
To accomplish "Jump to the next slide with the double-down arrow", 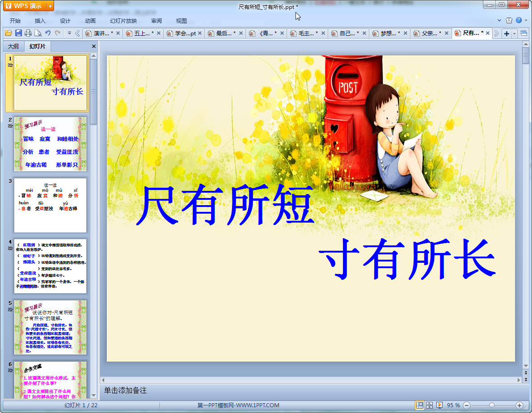I will click(x=526, y=379).
